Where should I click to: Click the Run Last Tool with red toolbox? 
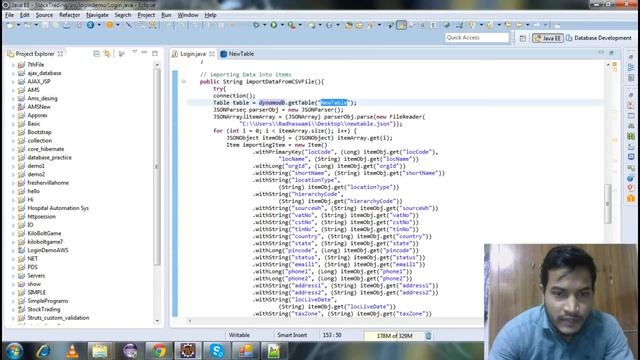click(291, 25)
